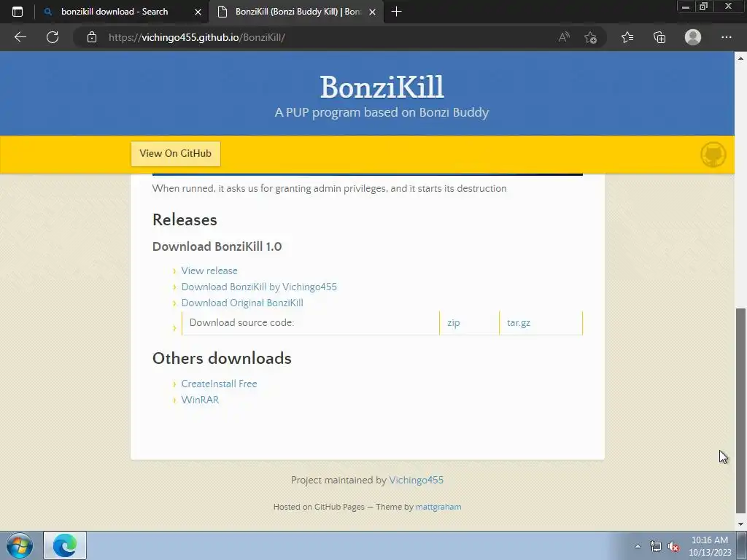This screenshot has height=560, width=747.
Task: Download the source code tar.gz link
Action: 519,322
